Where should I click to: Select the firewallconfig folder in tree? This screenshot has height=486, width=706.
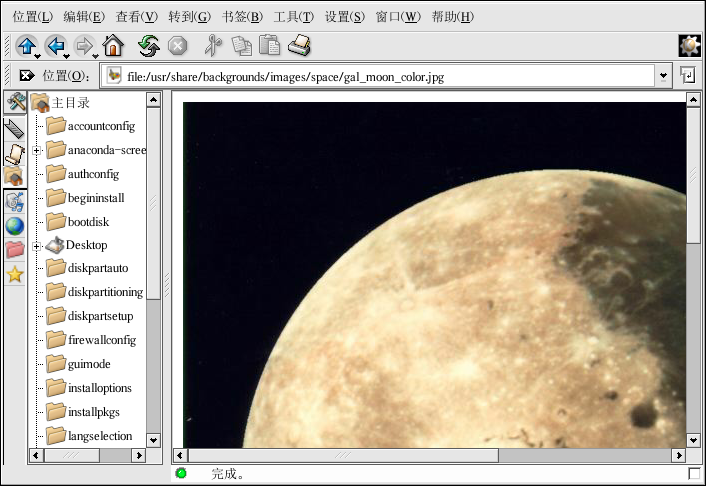(101, 340)
